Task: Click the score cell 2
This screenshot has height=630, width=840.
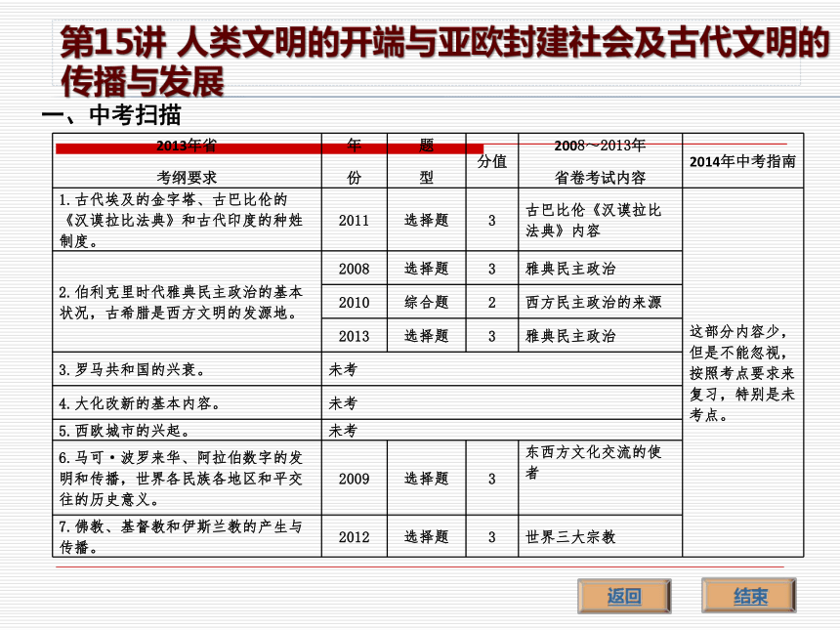Action: click(491, 302)
